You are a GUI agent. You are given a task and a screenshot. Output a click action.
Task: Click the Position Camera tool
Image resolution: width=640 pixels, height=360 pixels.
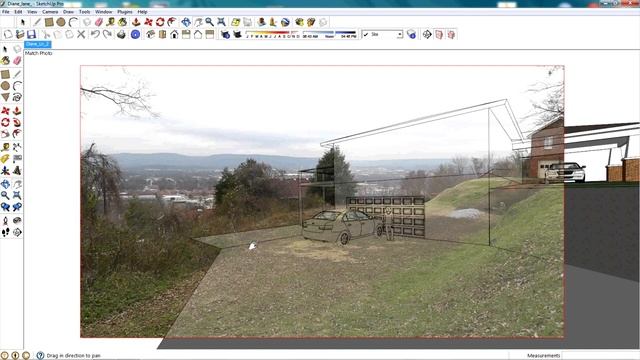click(5, 220)
